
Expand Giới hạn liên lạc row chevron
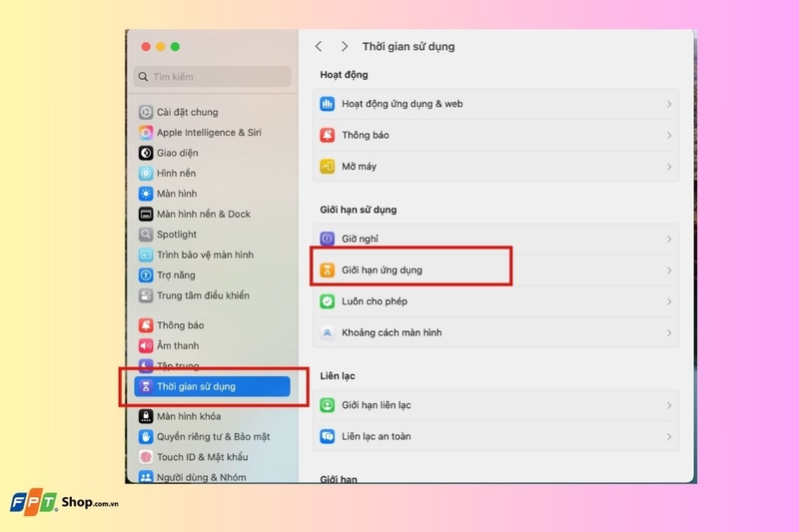pyautogui.click(x=669, y=405)
